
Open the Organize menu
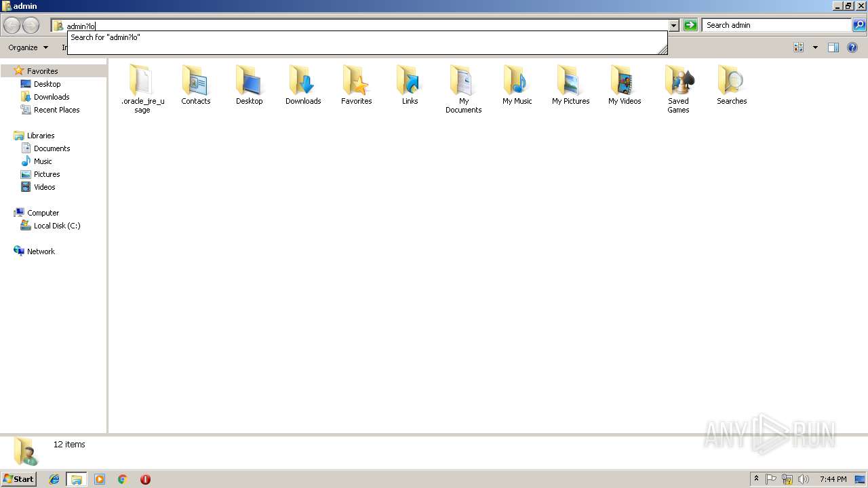point(28,47)
